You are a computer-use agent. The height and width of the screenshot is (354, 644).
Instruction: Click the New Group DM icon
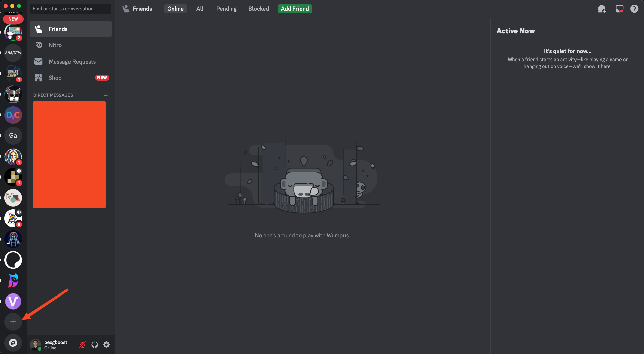[602, 9]
